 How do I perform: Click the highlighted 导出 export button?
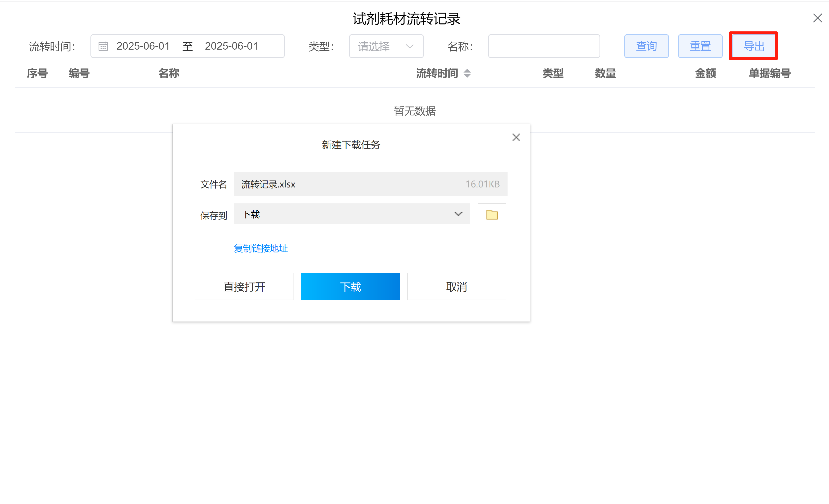(753, 46)
